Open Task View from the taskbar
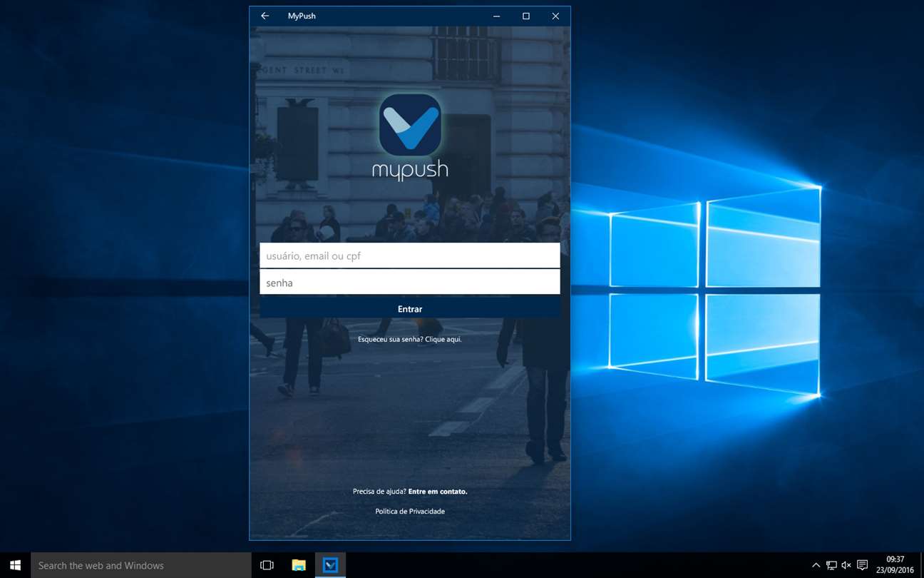The width and height of the screenshot is (924, 578). pyautogui.click(x=267, y=565)
